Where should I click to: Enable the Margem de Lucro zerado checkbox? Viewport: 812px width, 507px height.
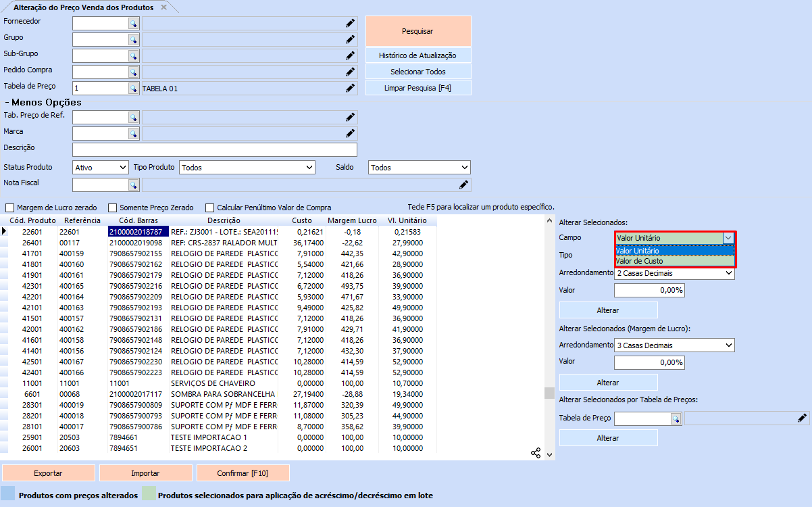[9, 208]
